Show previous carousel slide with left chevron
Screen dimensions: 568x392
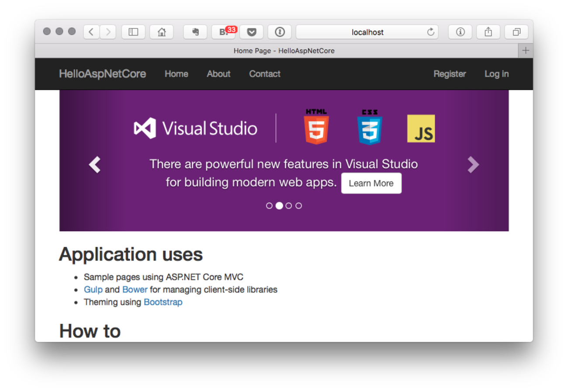click(x=94, y=165)
